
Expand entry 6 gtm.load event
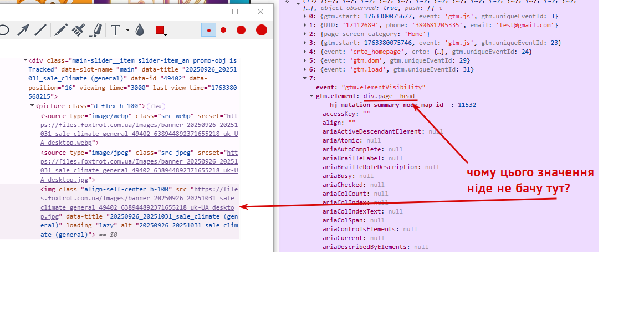coord(305,69)
